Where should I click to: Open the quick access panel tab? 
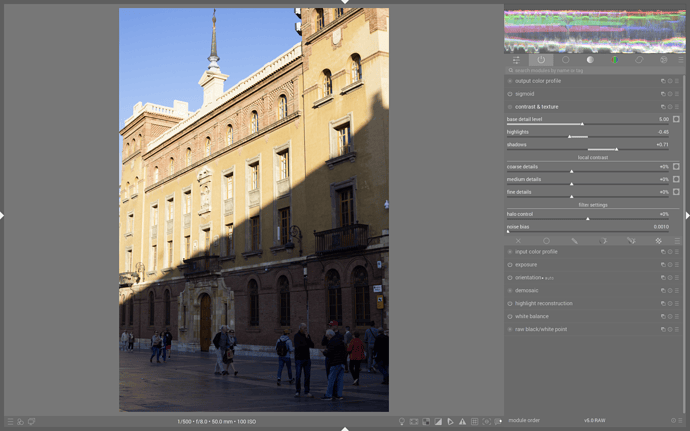tap(516, 60)
